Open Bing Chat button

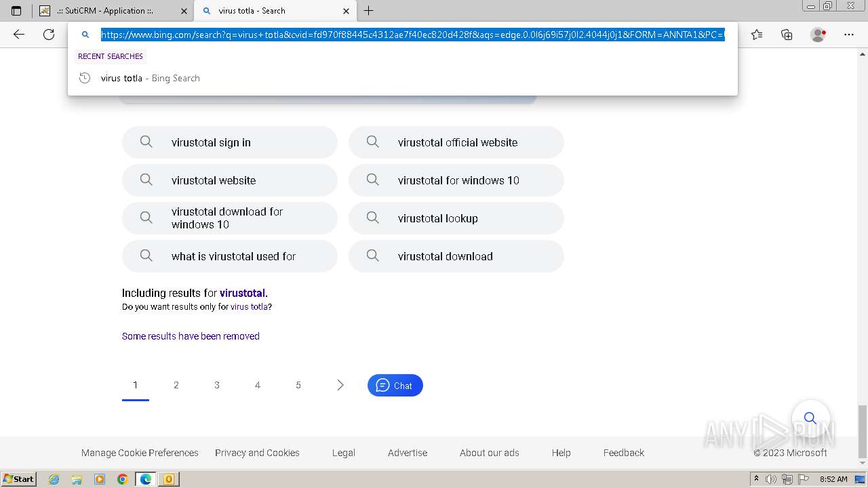(395, 386)
